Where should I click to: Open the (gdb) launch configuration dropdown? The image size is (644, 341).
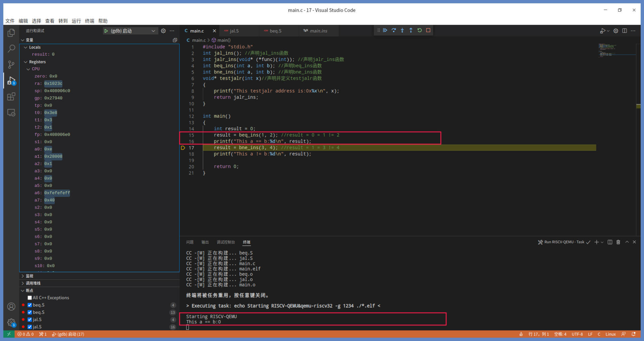tap(130, 31)
